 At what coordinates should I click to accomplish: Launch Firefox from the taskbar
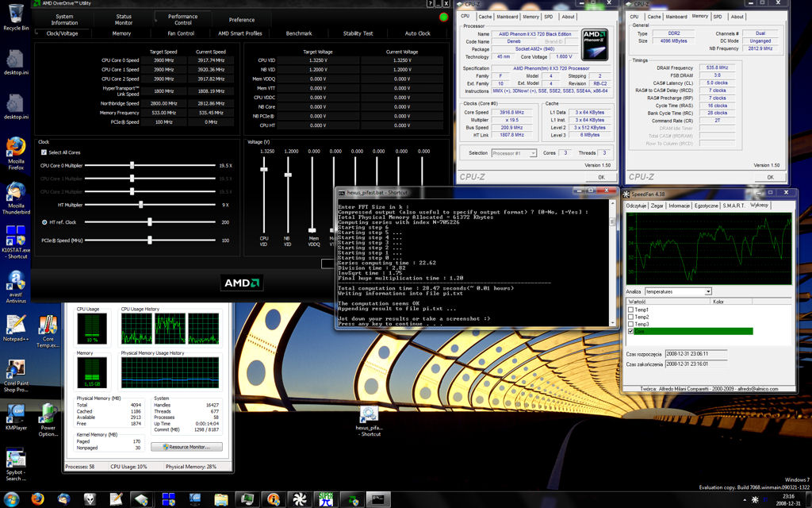click(37, 499)
